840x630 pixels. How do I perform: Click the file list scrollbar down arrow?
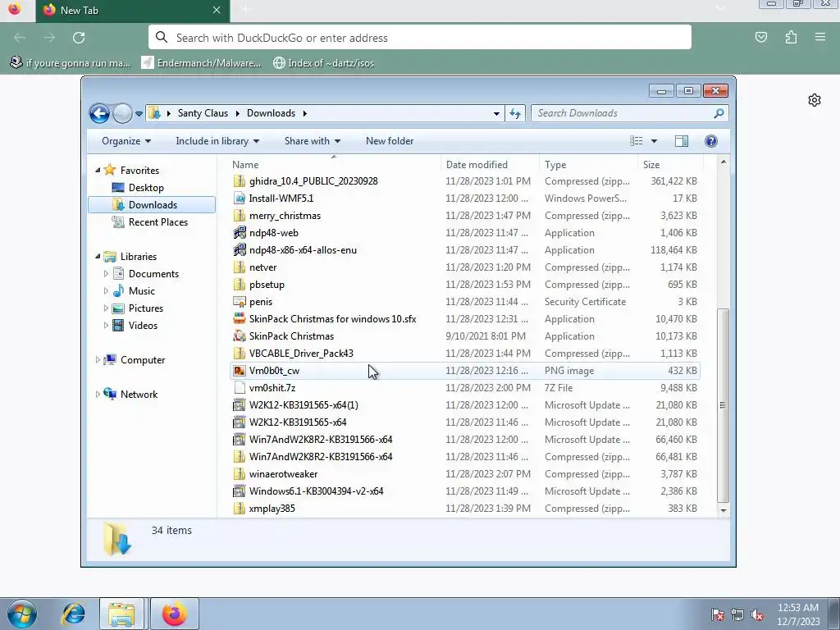click(724, 510)
